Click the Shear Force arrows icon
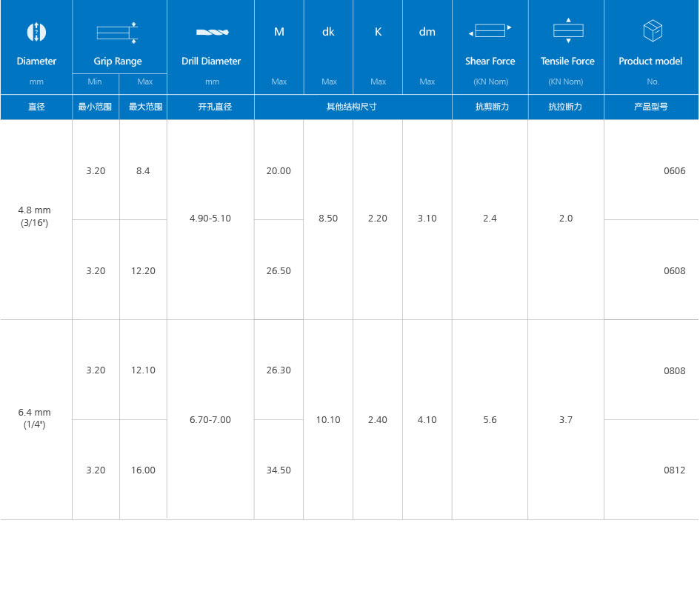Viewport: 700px width, 606px height. [x=490, y=31]
